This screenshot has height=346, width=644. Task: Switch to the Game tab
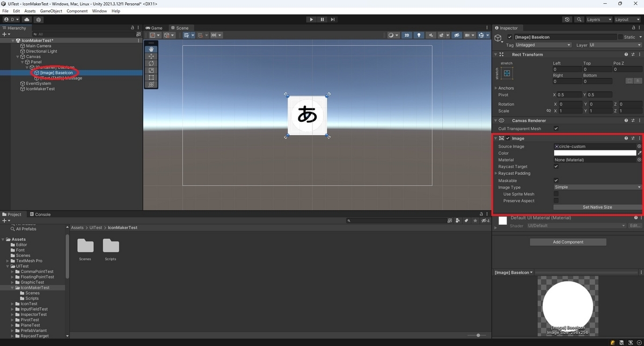click(154, 28)
